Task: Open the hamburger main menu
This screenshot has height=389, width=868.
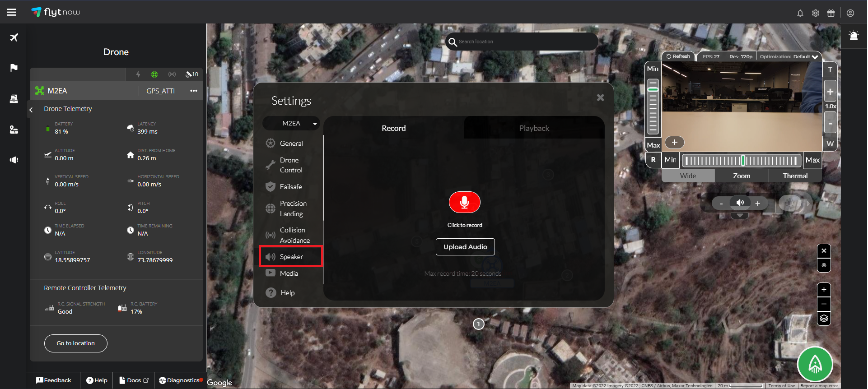Action: point(12,12)
